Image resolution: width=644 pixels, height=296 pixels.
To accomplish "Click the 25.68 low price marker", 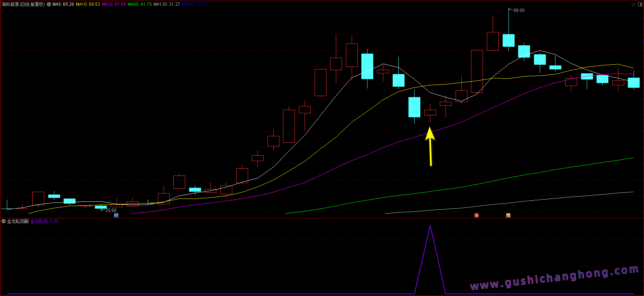I will pyautogui.click(x=110, y=210).
